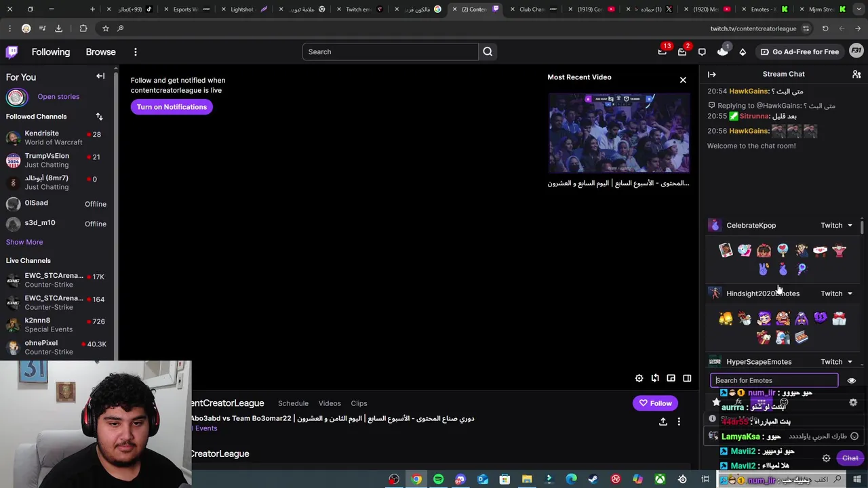Go to the Twitch home logo
Image resolution: width=868 pixels, height=488 pixels.
click(x=12, y=52)
